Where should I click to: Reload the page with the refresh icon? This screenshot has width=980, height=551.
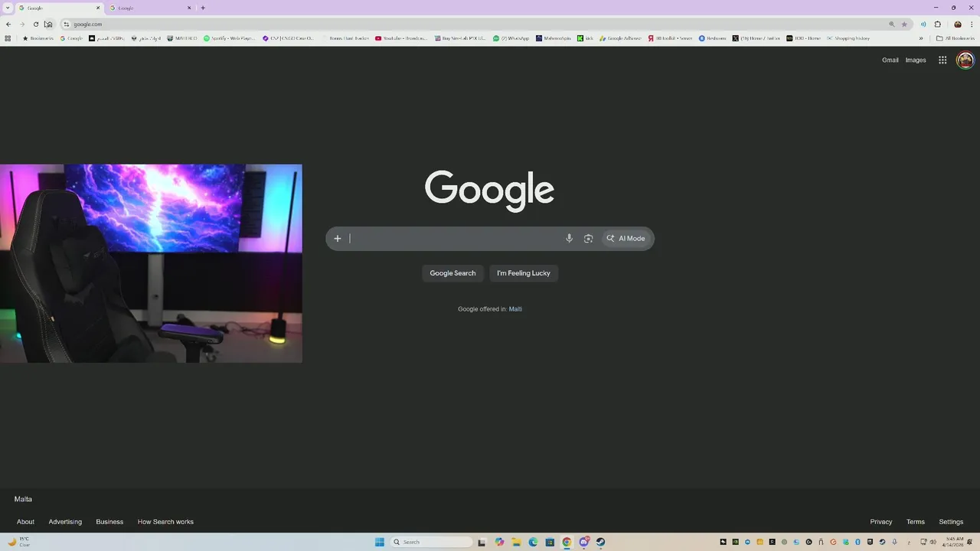tap(35, 24)
